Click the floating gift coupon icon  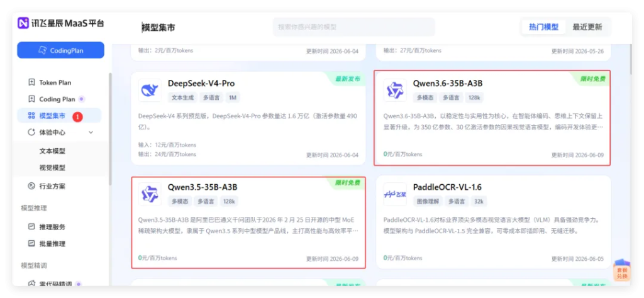pos(622,270)
